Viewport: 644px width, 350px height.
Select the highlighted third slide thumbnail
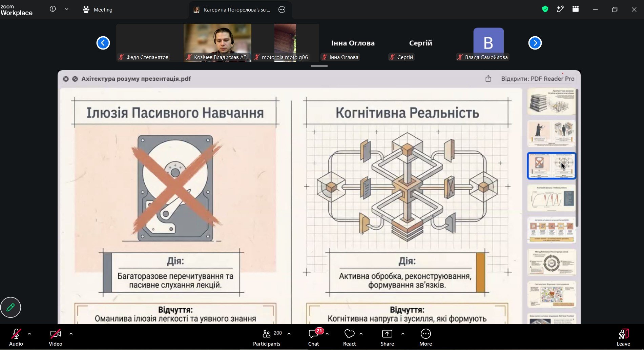point(551,166)
